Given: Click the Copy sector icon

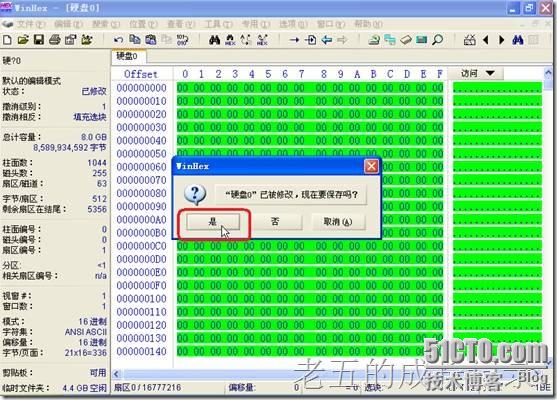Looking at the screenshot, I should 135,39.
